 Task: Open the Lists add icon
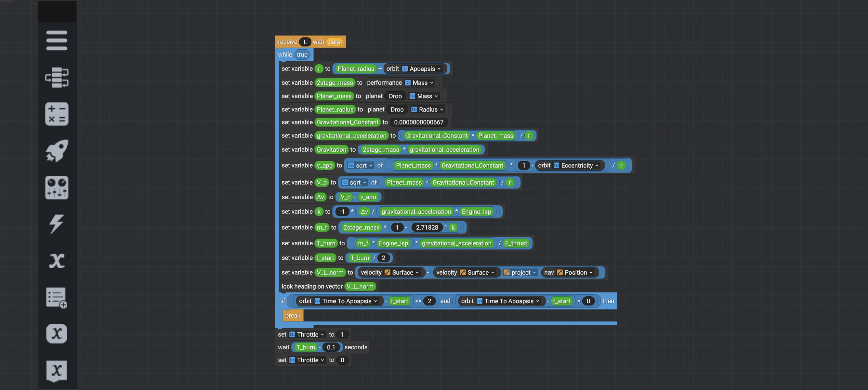[57, 297]
